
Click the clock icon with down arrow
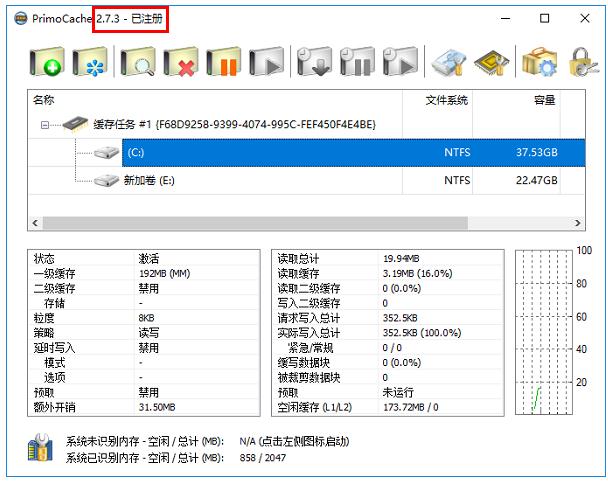coord(314,63)
